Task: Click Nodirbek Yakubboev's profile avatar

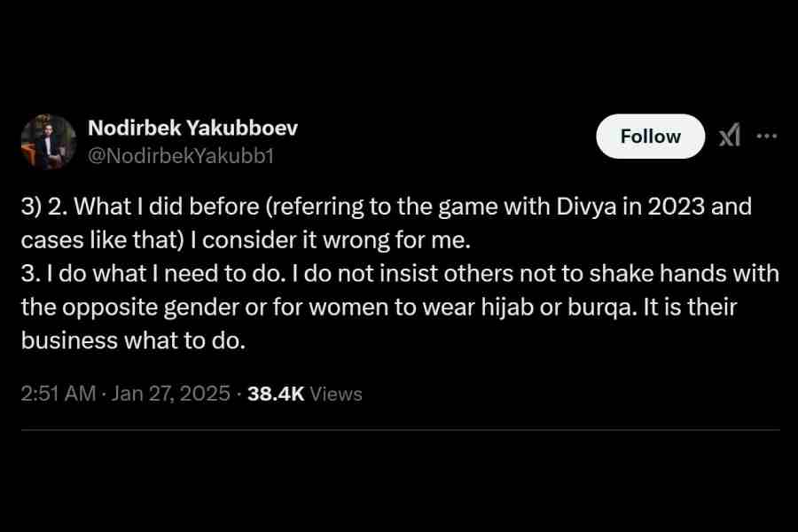Action: (x=49, y=142)
